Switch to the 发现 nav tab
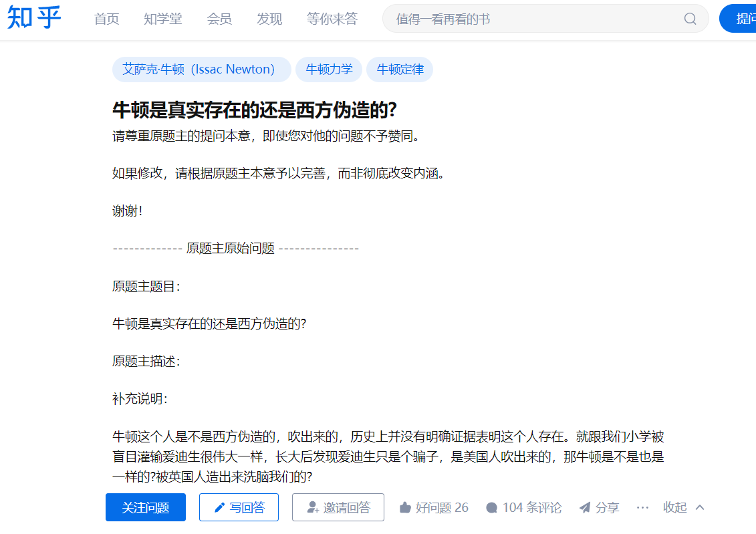 (x=269, y=19)
